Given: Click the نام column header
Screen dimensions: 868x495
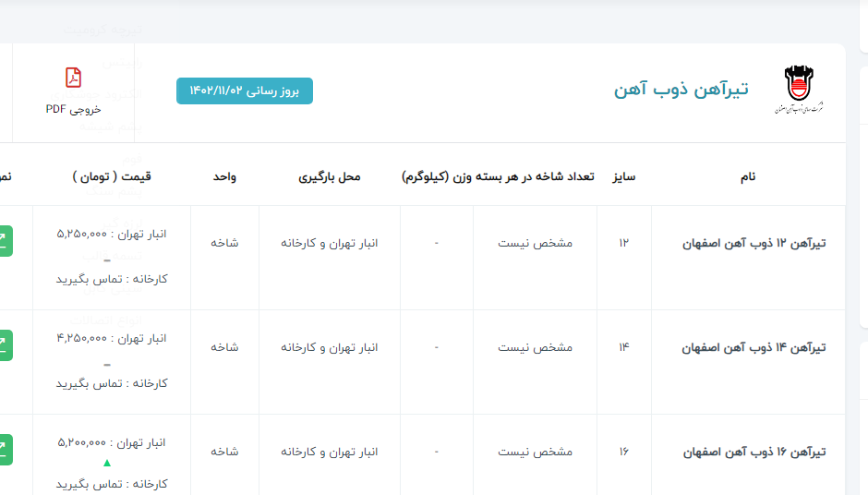Looking at the screenshot, I should pos(748,176).
